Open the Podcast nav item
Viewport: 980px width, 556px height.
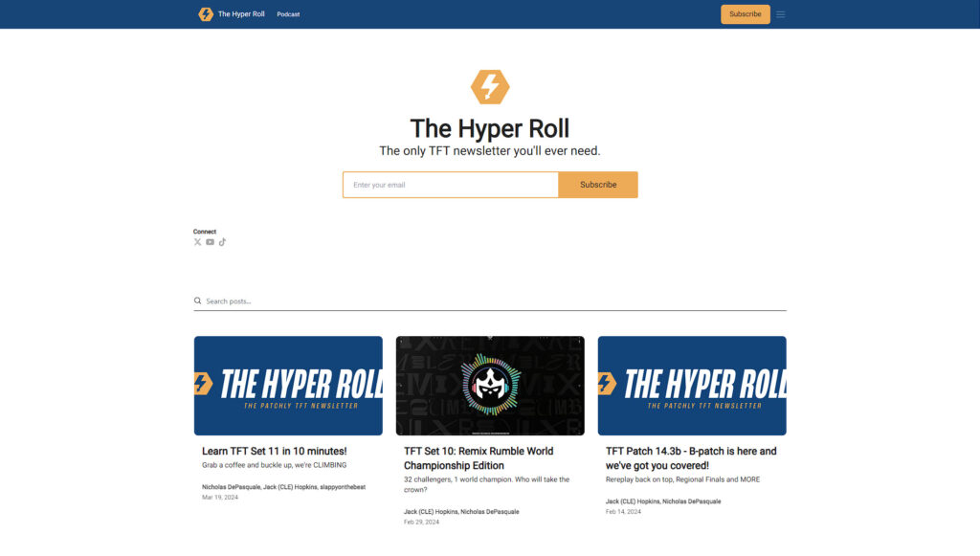pyautogui.click(x=288, y=14)
